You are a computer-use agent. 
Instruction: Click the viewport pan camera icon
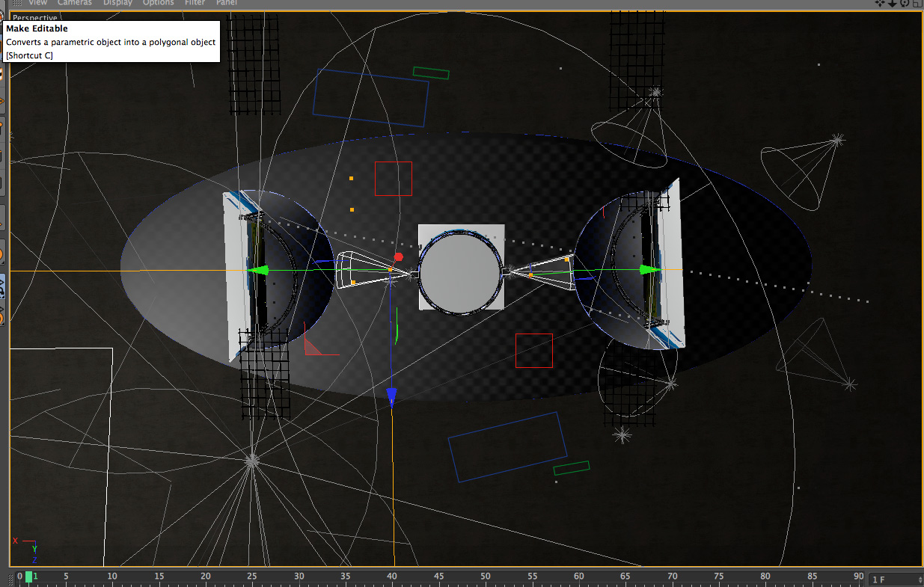point(881,3)
